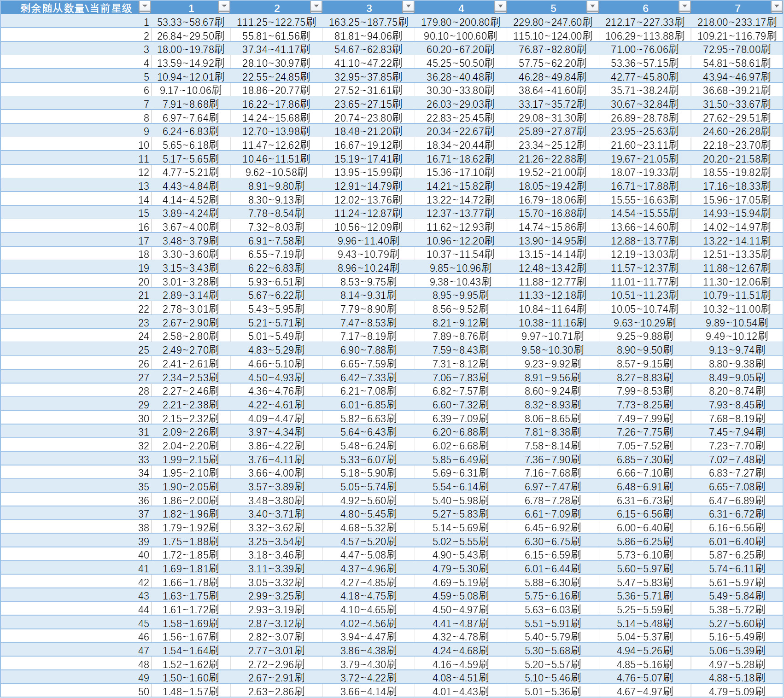Image resolution: width=784 pixels, height=698 pixels.
Task: Select cell 4.83~5.29刷
Action: tap(276, 350)
